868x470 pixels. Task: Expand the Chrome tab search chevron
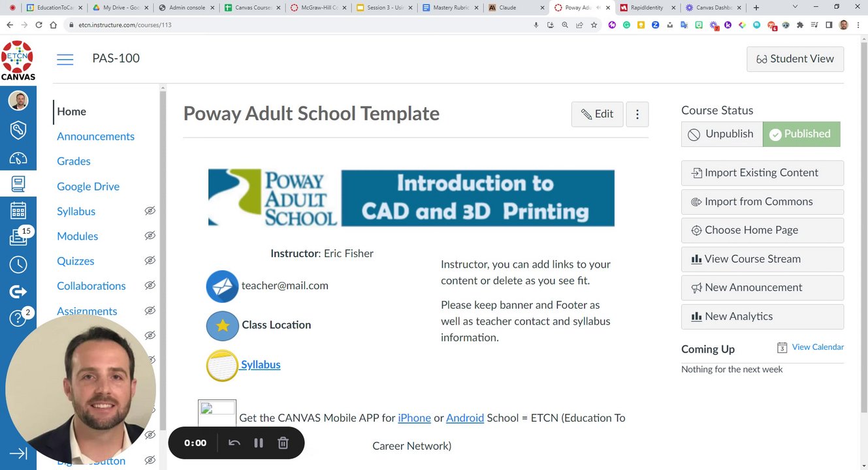point(795,7)
